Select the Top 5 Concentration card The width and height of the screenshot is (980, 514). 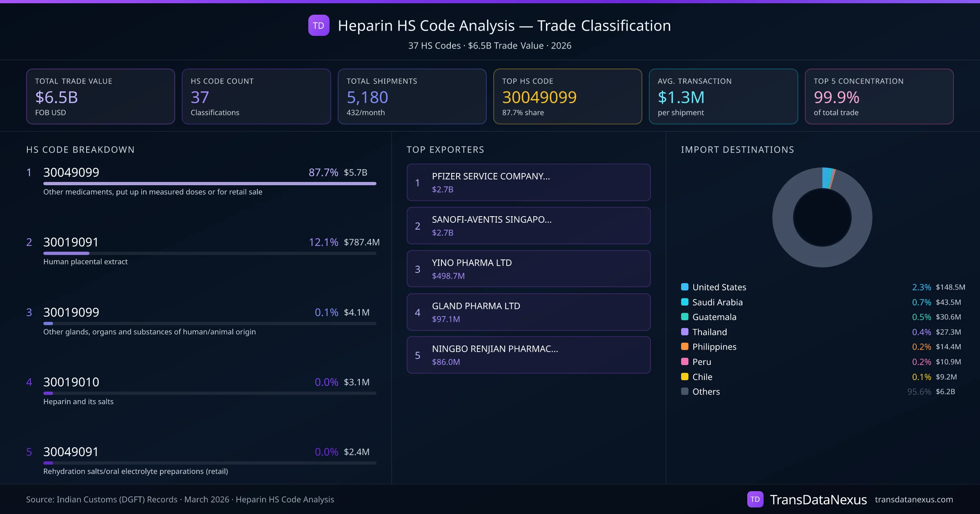[x=879, y=96]
